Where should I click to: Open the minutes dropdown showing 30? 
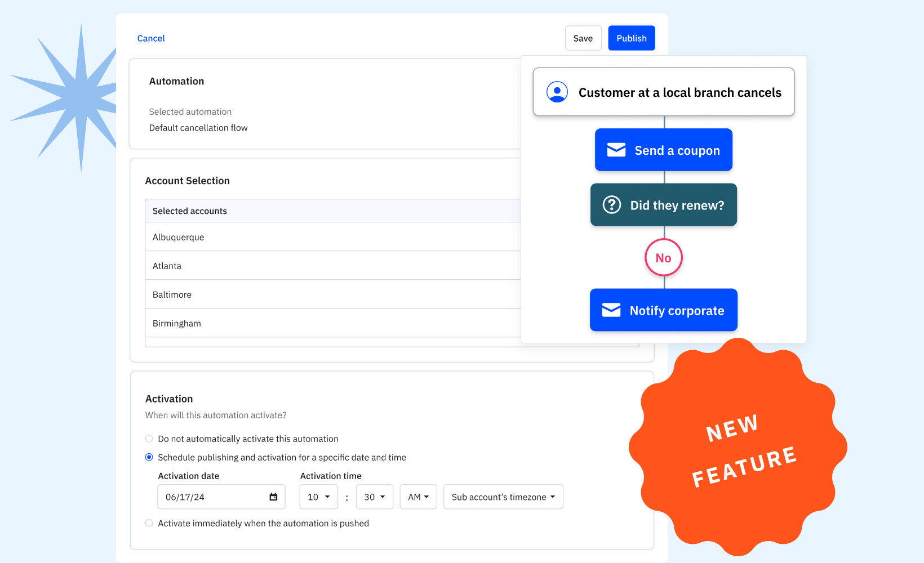(374, 497)
